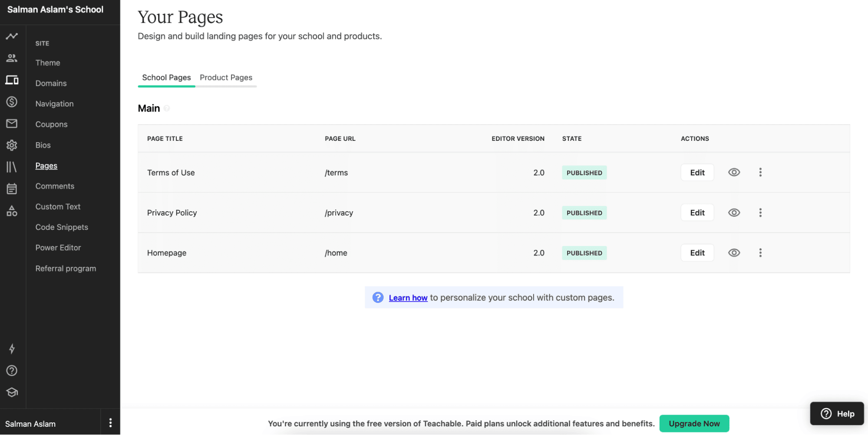Switch to the Product Pages tab
The image size is (868, 435).
tap(226, 77)
